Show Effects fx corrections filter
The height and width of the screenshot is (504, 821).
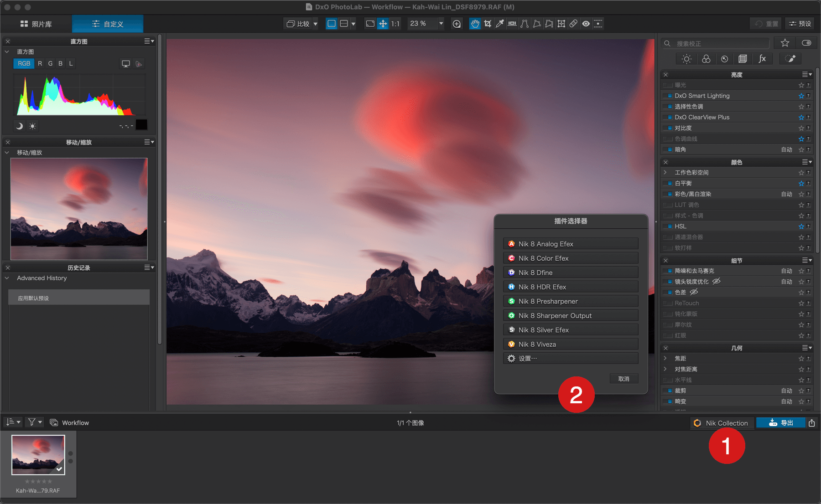[762, 59]
